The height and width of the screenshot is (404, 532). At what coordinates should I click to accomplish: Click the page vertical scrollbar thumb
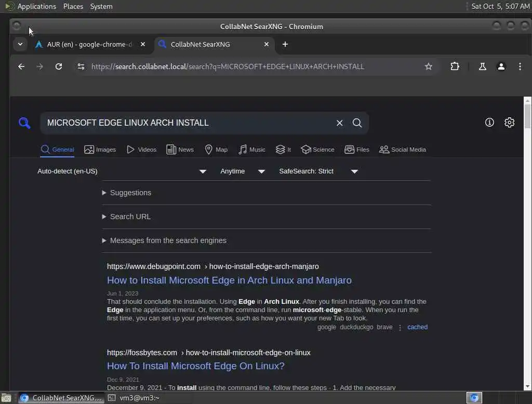pyautogui.click(x=527, y=116)
